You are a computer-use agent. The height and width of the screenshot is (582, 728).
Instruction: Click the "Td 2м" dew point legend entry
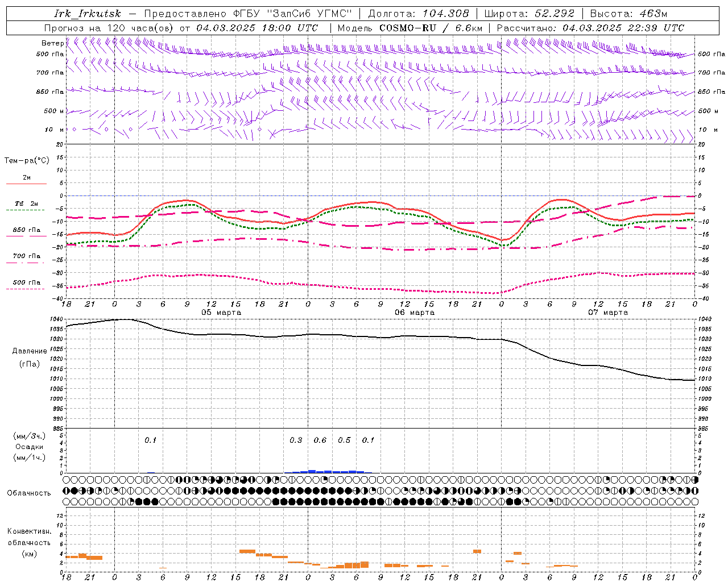[x=26, y=203]
